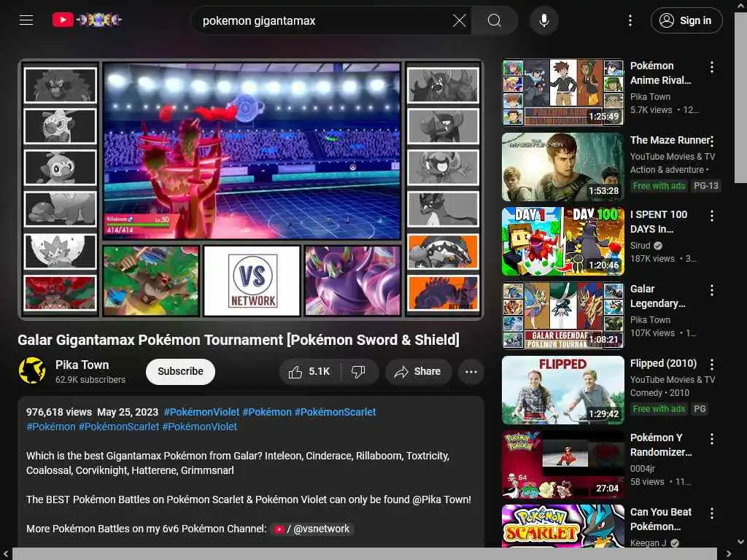Image resolution: width=747 pixels, height=560 pixels.
Task: Click the scroll-right arrow at bottom
Action: pyautogui.click(x=729, y=554)
